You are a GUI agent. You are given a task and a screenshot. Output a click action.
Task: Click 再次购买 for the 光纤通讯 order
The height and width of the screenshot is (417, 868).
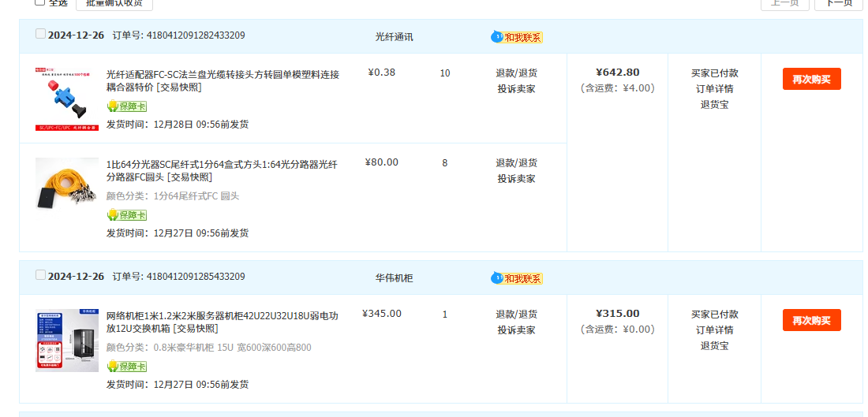coord(811,80)
